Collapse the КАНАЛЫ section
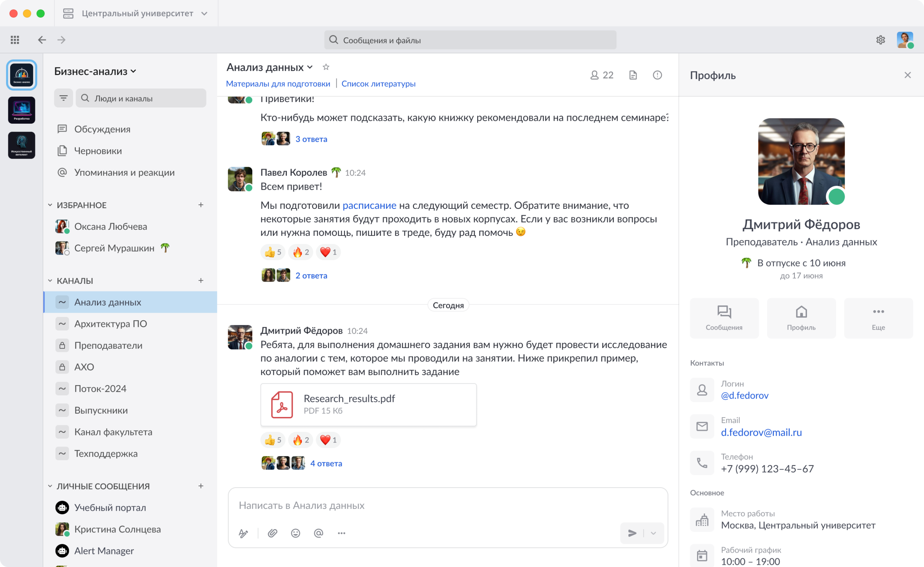Screen dimensions: 924x567 point(50,281)
